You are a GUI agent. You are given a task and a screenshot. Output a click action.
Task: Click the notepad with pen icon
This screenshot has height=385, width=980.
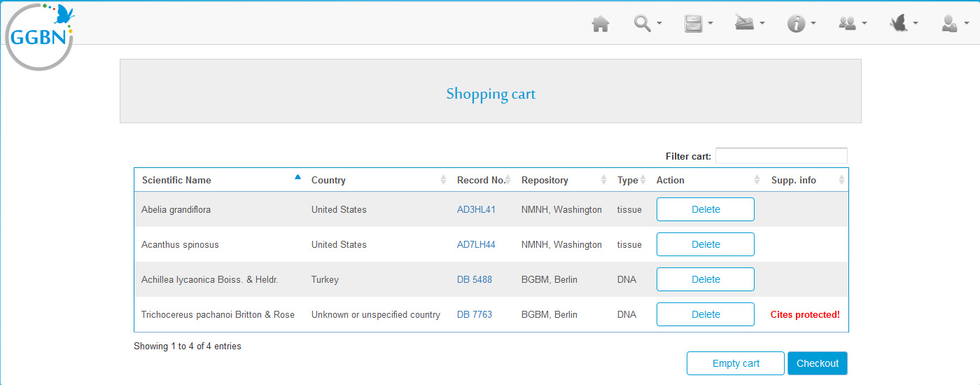pyautogui.click(x=748, y=24)
